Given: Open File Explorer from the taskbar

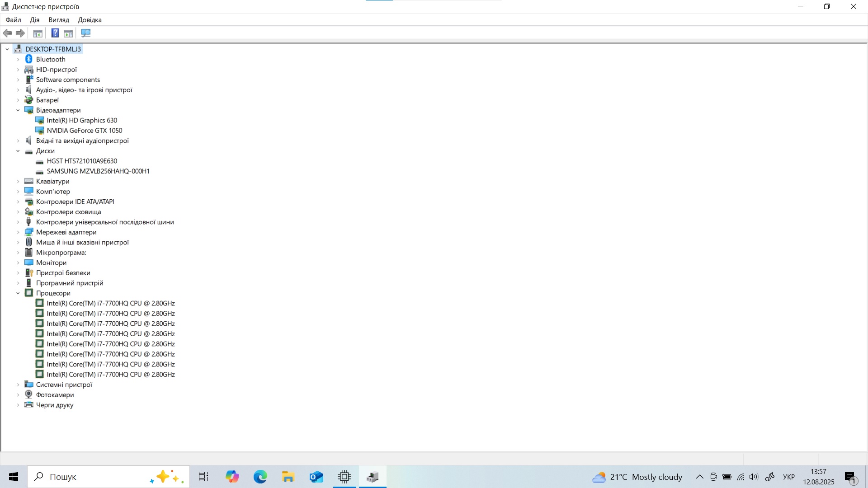Looking at the screenshot, I should (288, 477).
